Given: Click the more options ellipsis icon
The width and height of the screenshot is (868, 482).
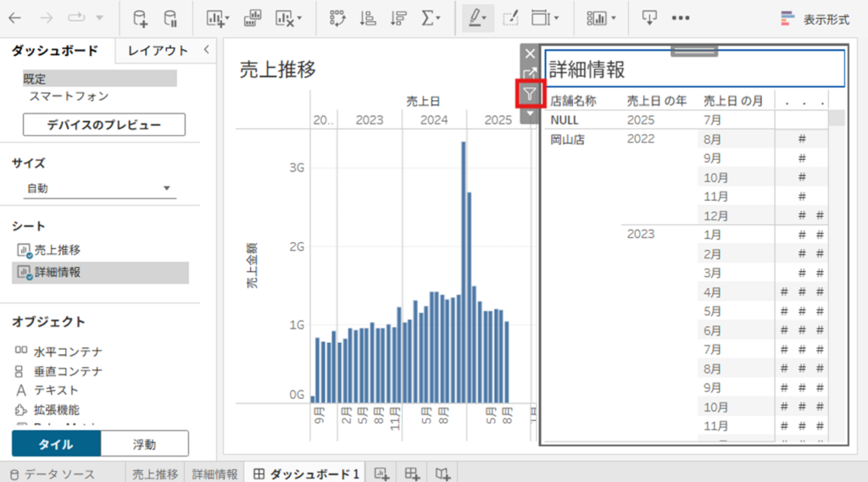Looking at the screenshot, I should pyautogui.click(x=681, y=19).
